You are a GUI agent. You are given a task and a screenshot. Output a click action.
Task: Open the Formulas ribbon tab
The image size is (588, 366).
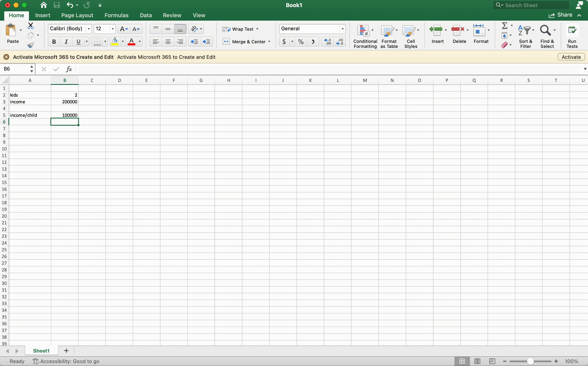[116, 15]
